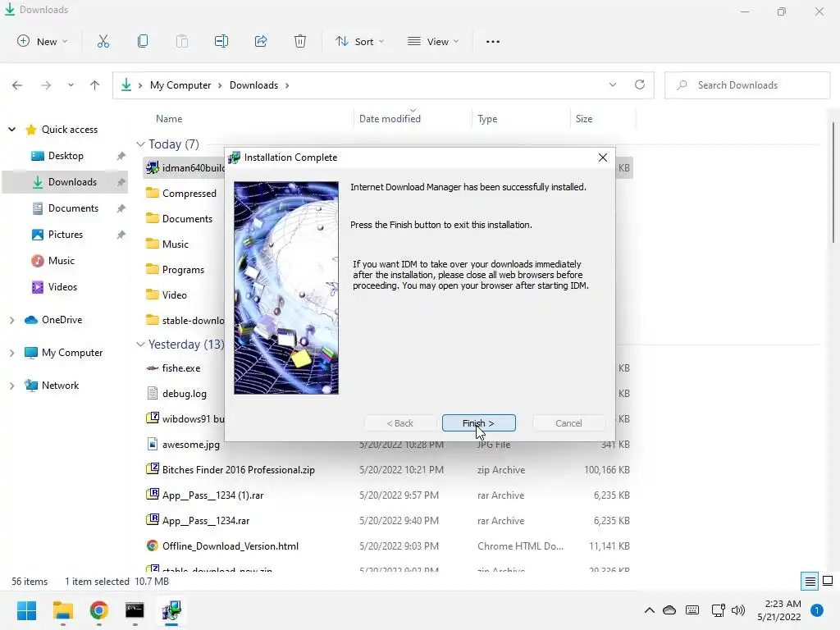This screenshot has height=630, width=840.
Task: Open notification center badge
Action: point(816,609)
